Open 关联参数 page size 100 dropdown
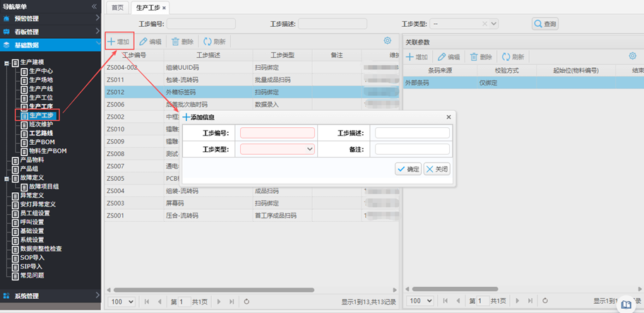The width and height of the screenshot is (644, 313). coord(420,301)
